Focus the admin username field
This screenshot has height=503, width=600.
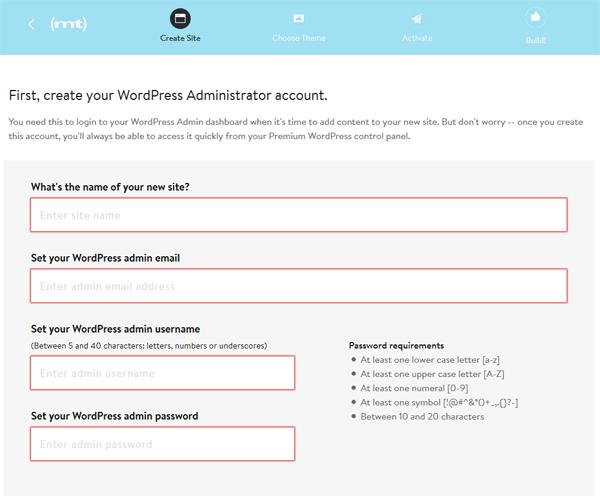(x=163, y=373)
